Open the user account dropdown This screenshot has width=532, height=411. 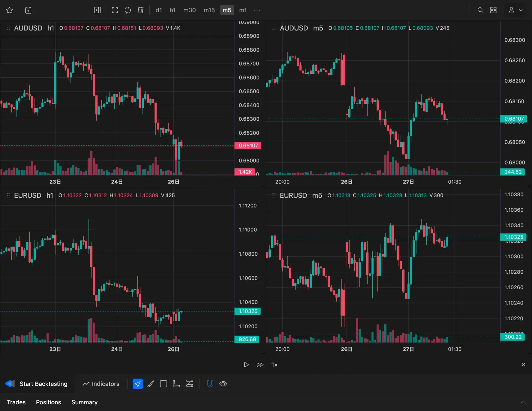(x=515, y=10)
